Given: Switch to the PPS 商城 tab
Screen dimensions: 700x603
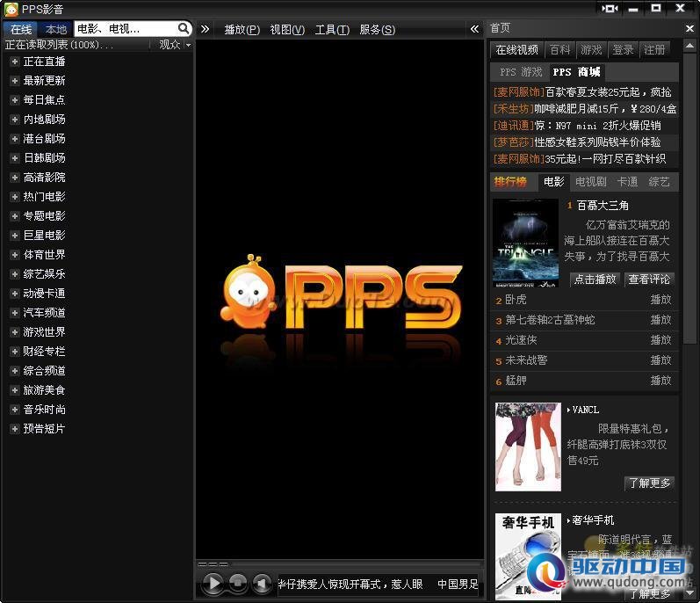Looking at the screenshot, I should (x=576, y=72).
